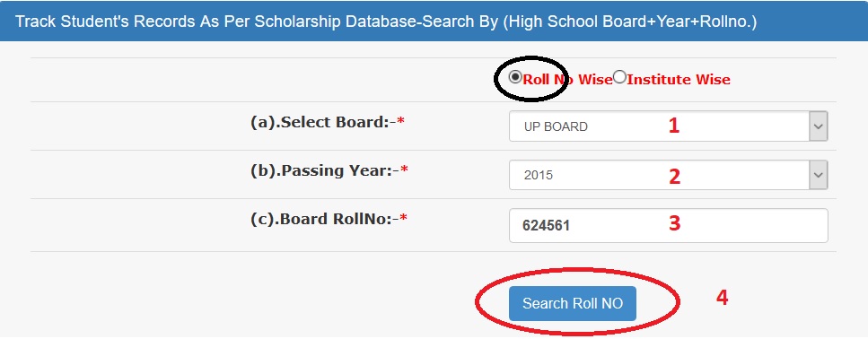Click the red number 4 annotation
Image resolution: width=868 pixels, height=339 pixels.
tap(722, 298)
